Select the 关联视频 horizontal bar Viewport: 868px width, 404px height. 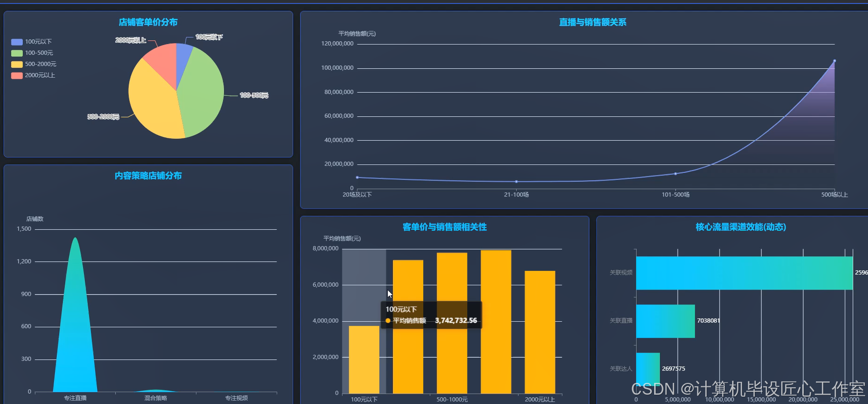(744, 273)
